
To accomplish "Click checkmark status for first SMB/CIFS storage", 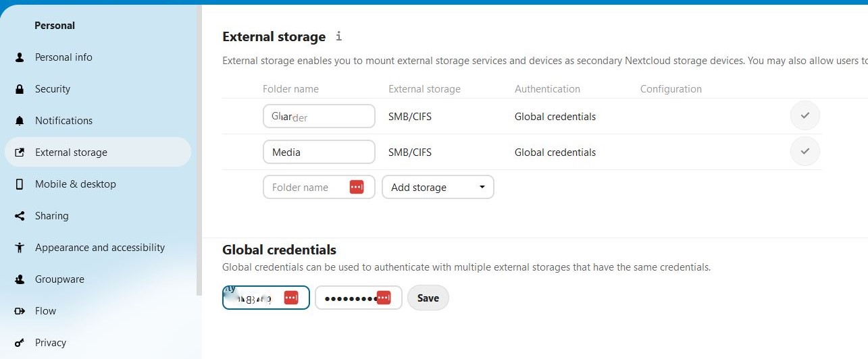I will pos(805,116).
